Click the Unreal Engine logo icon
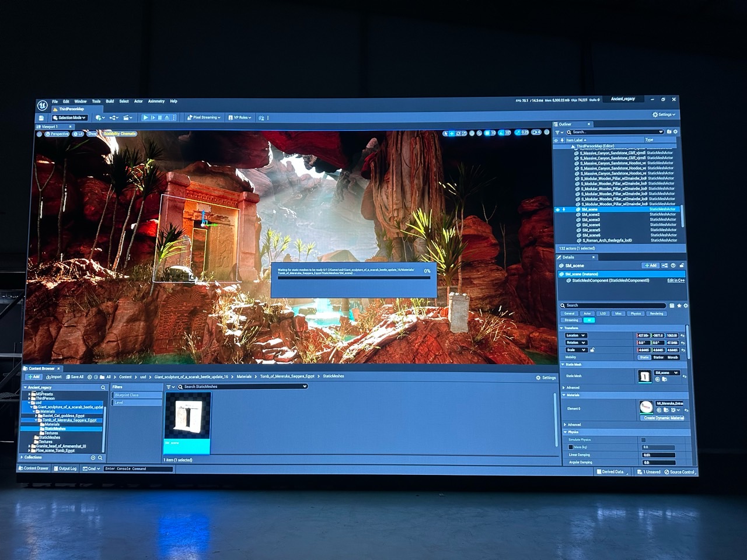Screen dimensions: 747x560 (43, 105)
